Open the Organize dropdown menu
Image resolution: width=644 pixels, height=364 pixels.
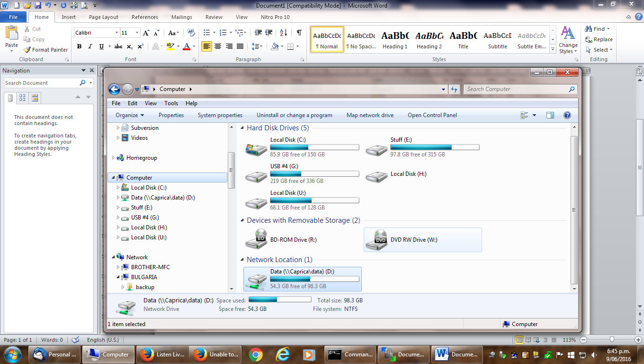click(x=129, y=115)
